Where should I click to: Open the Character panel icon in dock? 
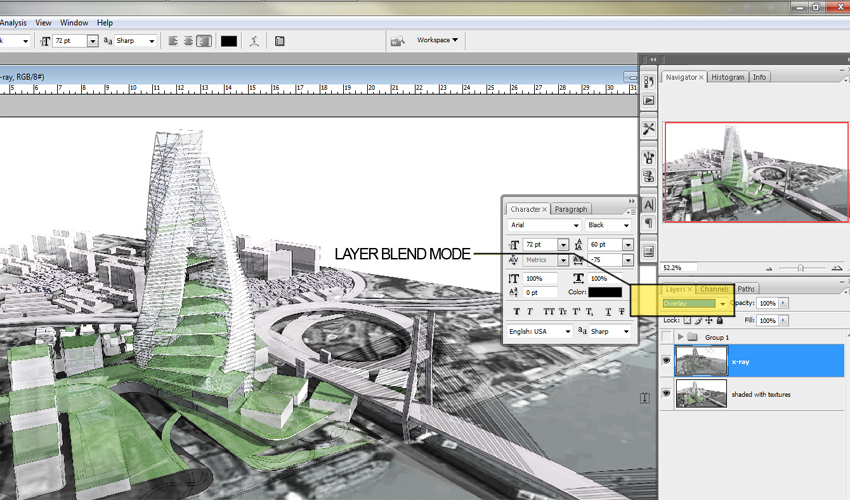click(648, 205)
